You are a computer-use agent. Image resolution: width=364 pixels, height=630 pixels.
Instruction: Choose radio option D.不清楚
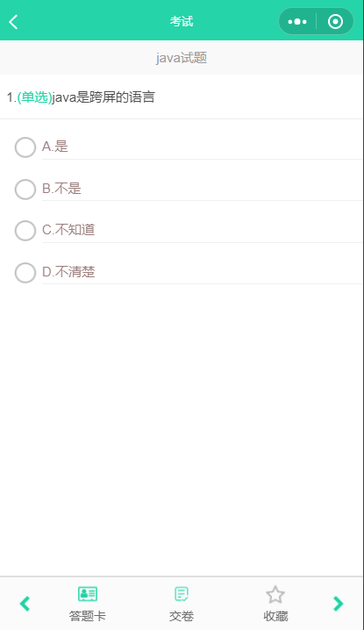(25, 273)
